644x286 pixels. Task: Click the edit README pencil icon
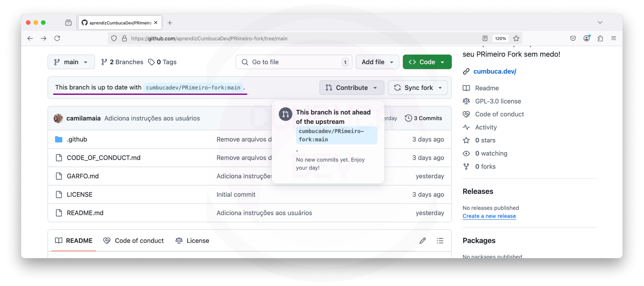tap(423, 240)
